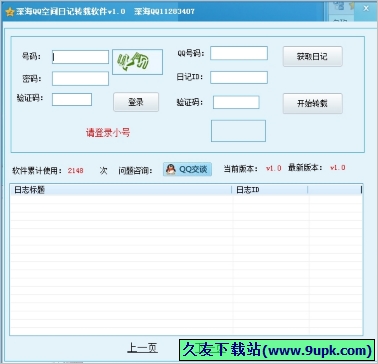Click the usage count value 2148

75,171
